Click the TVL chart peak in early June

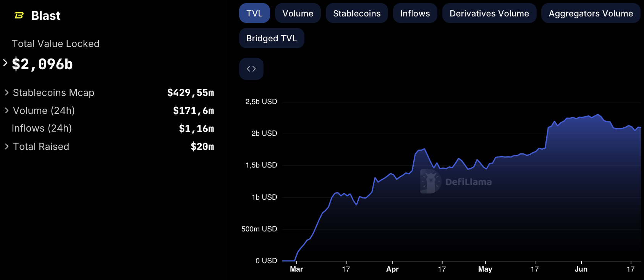598,114
